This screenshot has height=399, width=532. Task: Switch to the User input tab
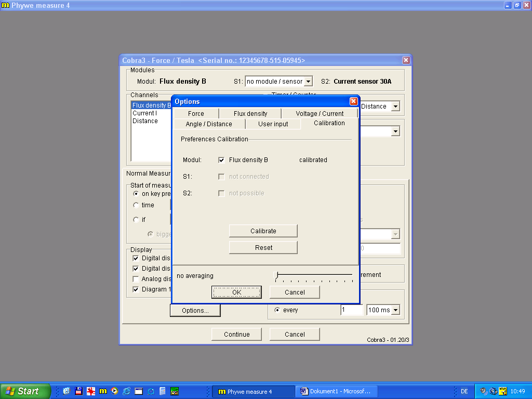click(273, 124)
